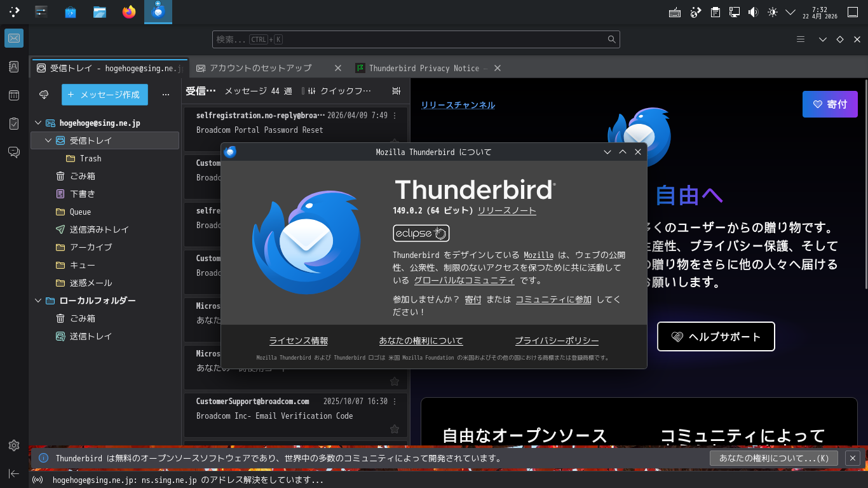Open the Tasks space icon
868x488 pixels.
coord(14,123)
